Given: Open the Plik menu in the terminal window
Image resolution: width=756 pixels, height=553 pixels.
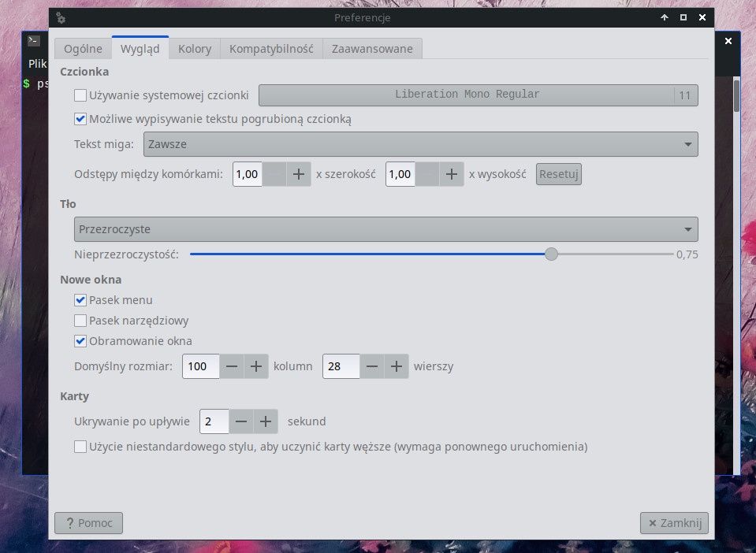Looking at the screenshot, I should click(37, 64).
